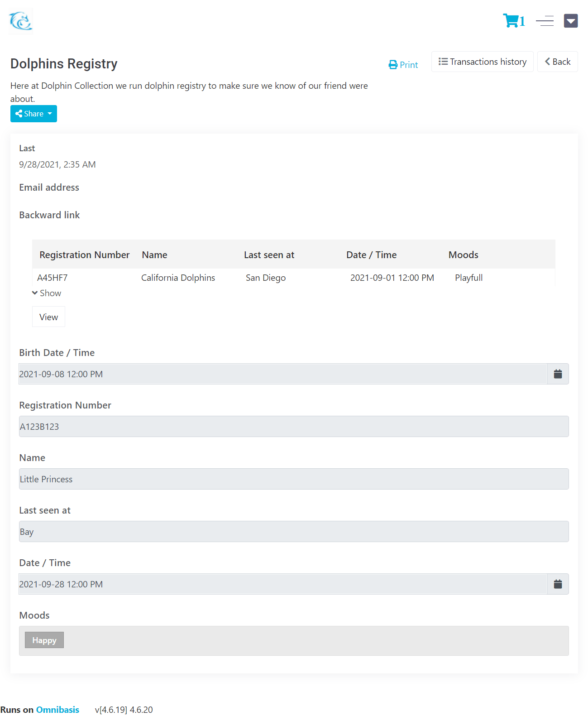Image resolution: width=588 pixels, height=716 pixels.
Task: Click the Name field showing Little Princess
Action: (293, 479)
